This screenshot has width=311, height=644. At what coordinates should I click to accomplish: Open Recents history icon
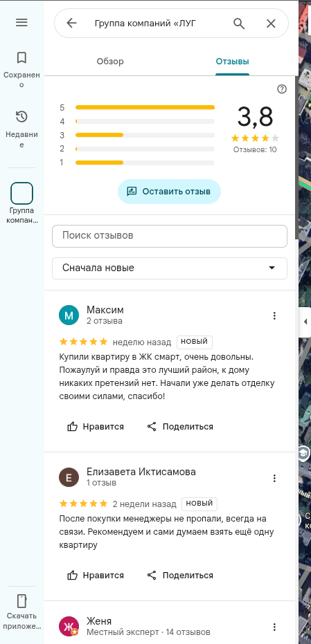(21, 117)
